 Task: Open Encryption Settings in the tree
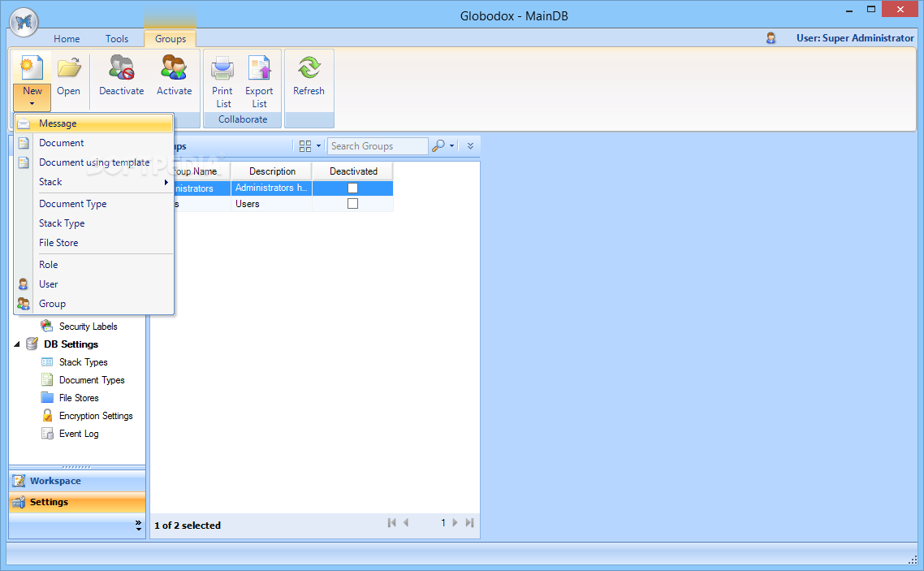(x=96, y=416)
